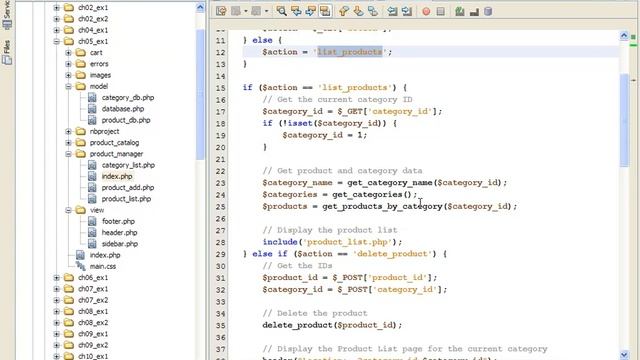640x360 pixels.
Task: Expand the ch04_ex1 folder
Action: [x=57, y=30]
